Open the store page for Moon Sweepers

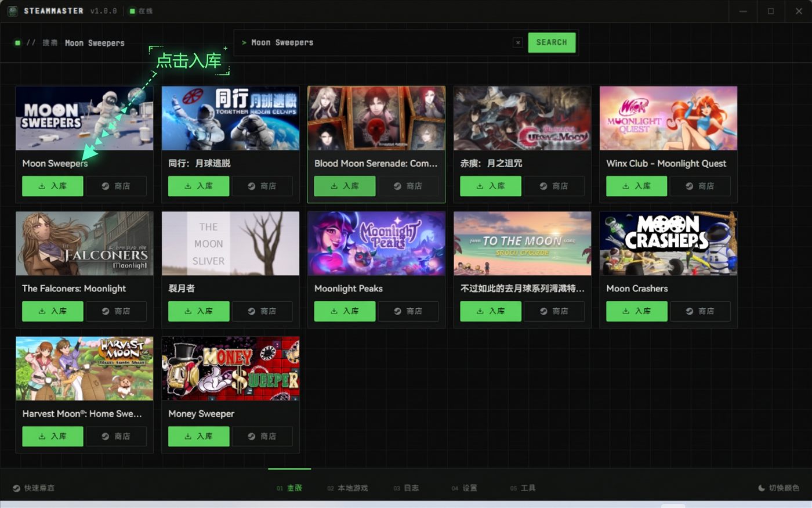(x=116, y=186)
